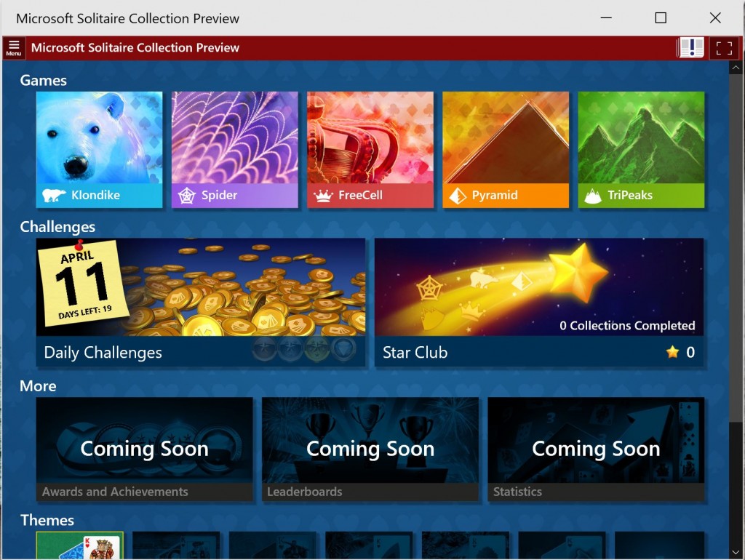
Task: Click the 'DAYS LEFT: 19' text
Action: point(85,312)
